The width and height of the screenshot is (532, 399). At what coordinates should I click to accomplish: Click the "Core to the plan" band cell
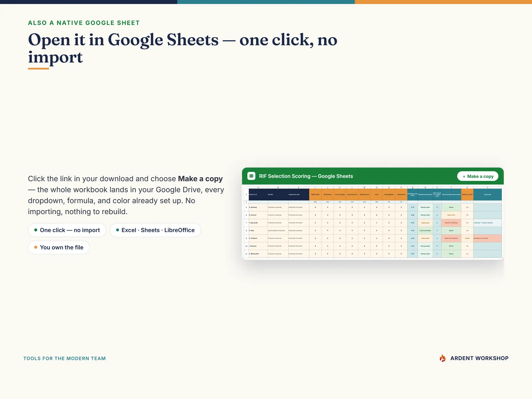pos(425,230)
